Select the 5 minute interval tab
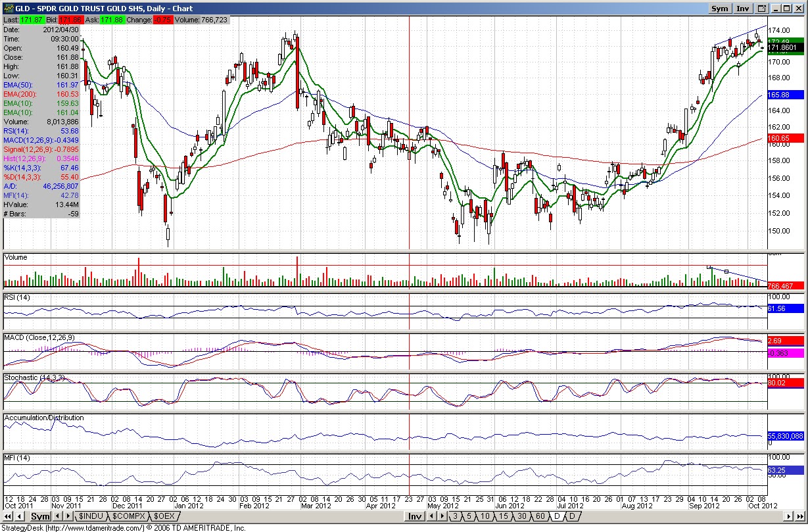The image size is (808, 532). 469,516
